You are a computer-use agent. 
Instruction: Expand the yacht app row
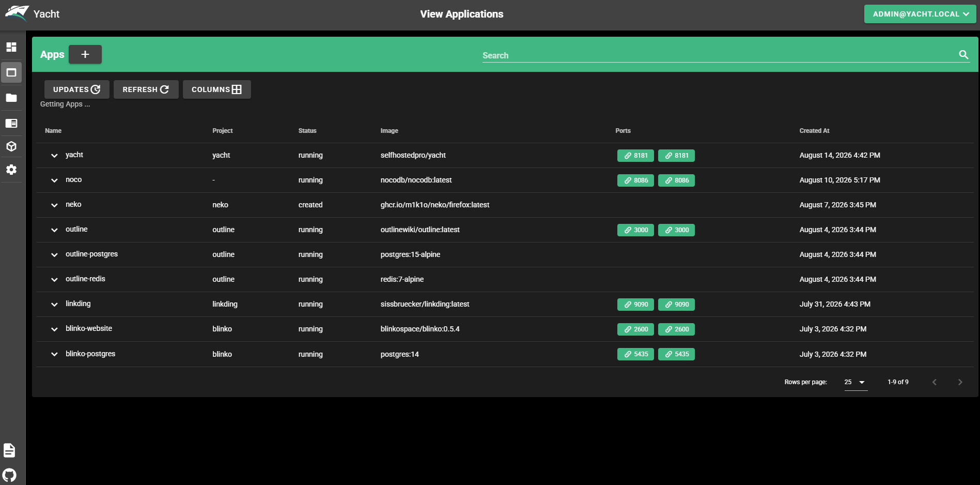pyautogui.click(x=54, y=156)
